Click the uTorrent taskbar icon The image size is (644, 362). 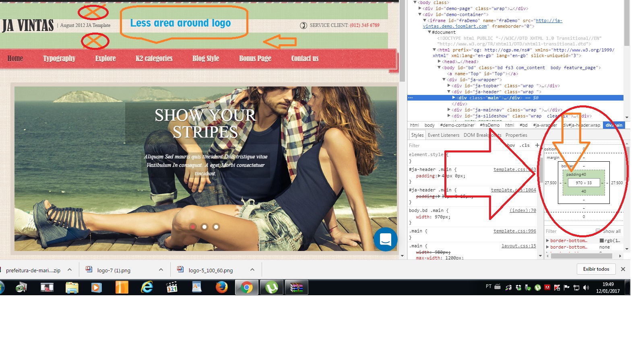(x=272, y=287)
